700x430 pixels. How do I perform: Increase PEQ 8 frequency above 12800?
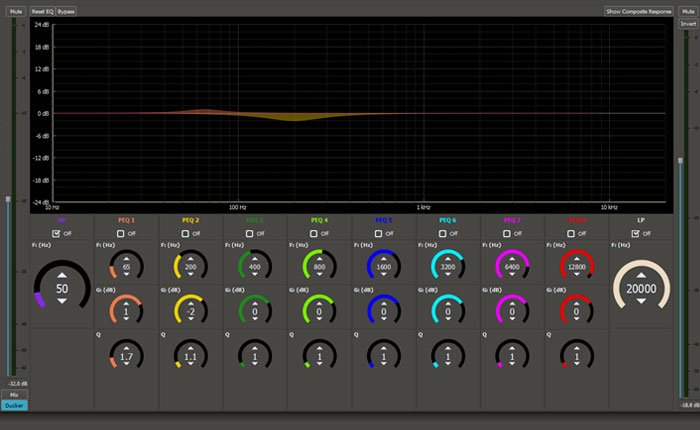coord(577,259)
